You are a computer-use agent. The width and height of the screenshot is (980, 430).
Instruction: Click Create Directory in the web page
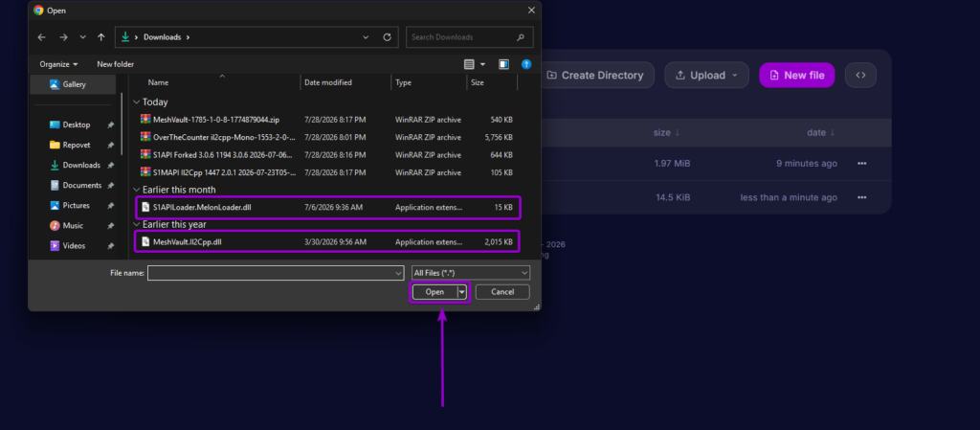tap(595, 75)
